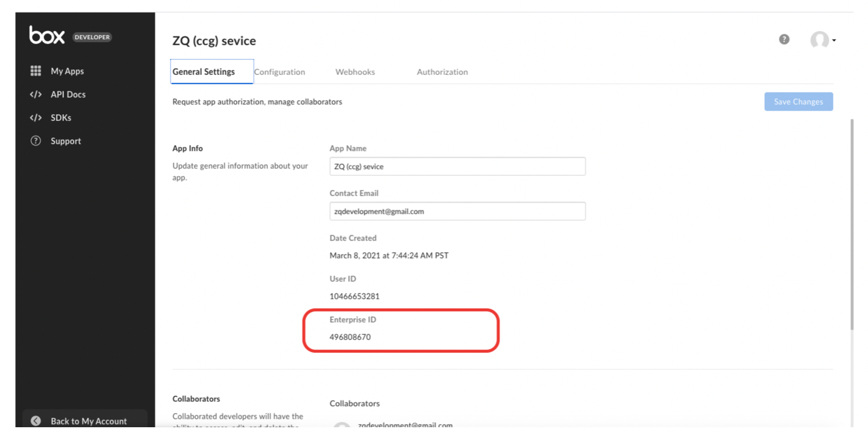Click the App Name input field
The height and width of the screenshot is (438, 868).
[457, 166]
